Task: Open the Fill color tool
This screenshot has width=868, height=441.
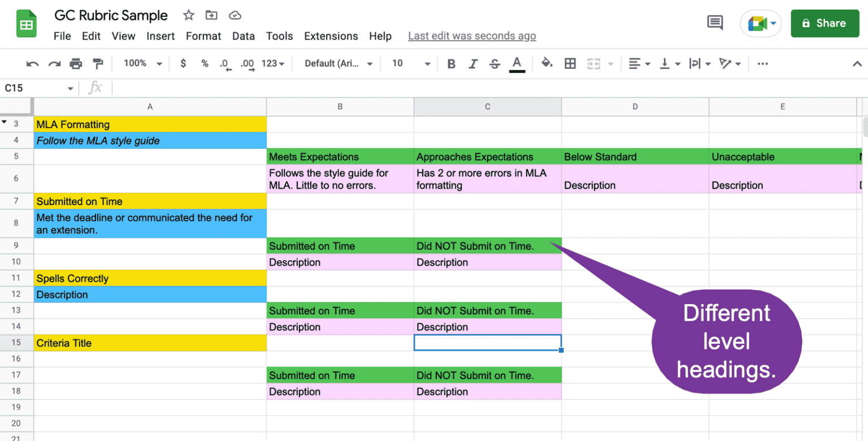Action: [547, 63]
